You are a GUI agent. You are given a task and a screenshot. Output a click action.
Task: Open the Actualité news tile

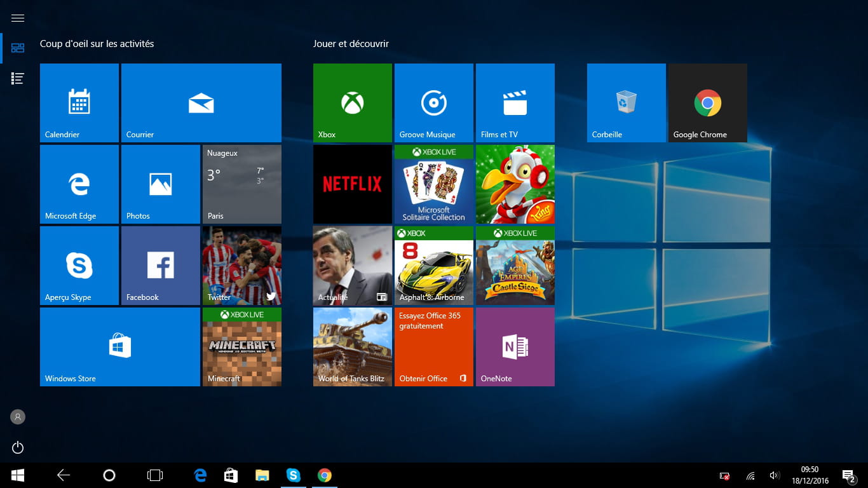[x=353, y=265]
